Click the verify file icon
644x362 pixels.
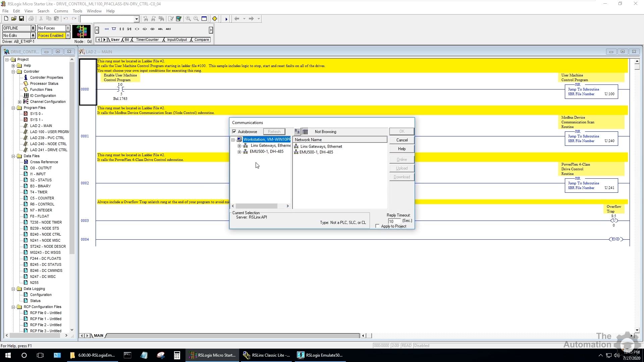[x=171, y=19]
